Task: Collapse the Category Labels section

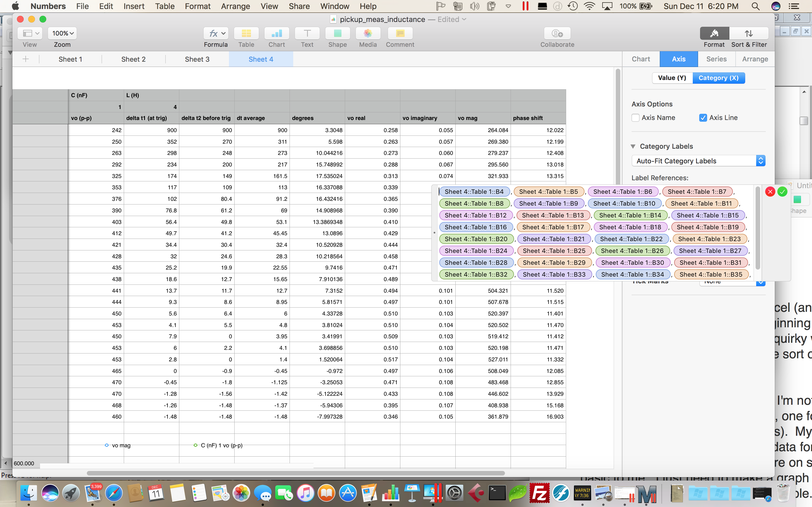Action: 633,146
